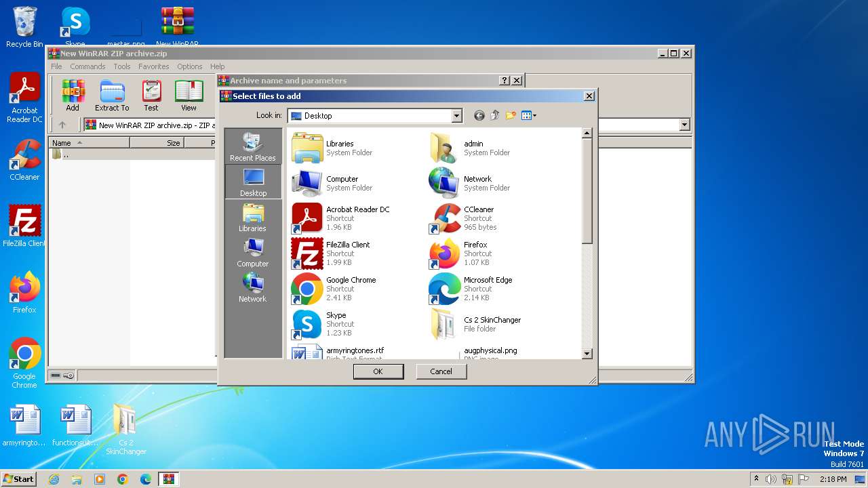Sort by Size column header

point(157,143)
